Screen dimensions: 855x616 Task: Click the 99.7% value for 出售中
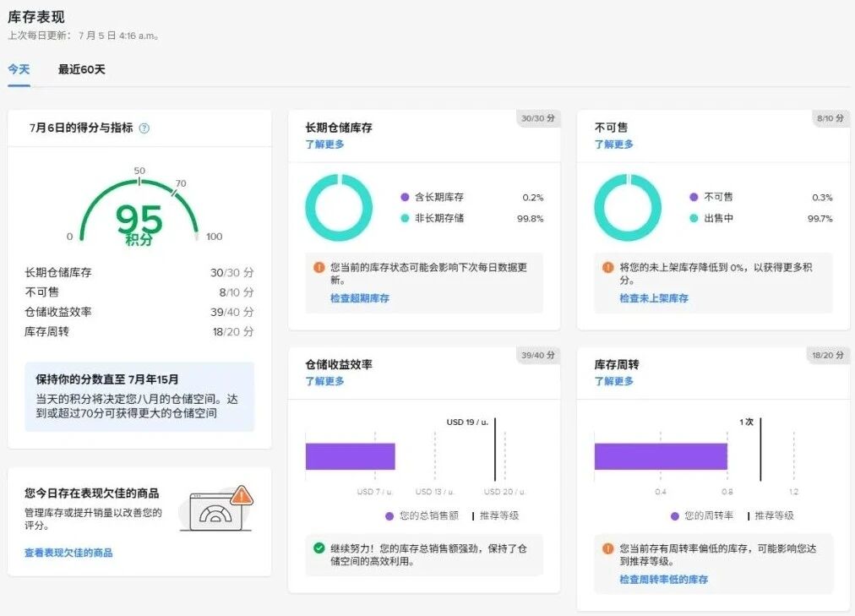(x=820, y=219)
